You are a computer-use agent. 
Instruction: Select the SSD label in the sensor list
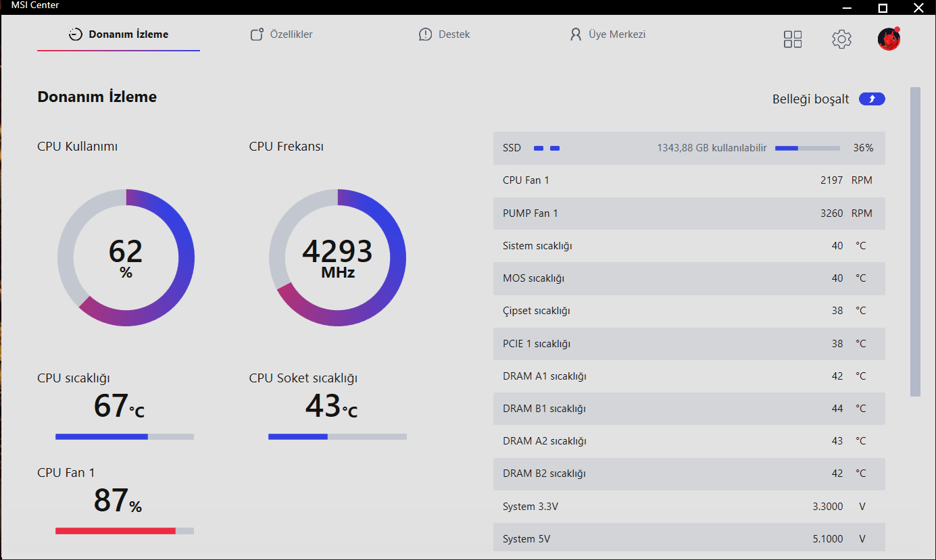click(x=512, y=148)
